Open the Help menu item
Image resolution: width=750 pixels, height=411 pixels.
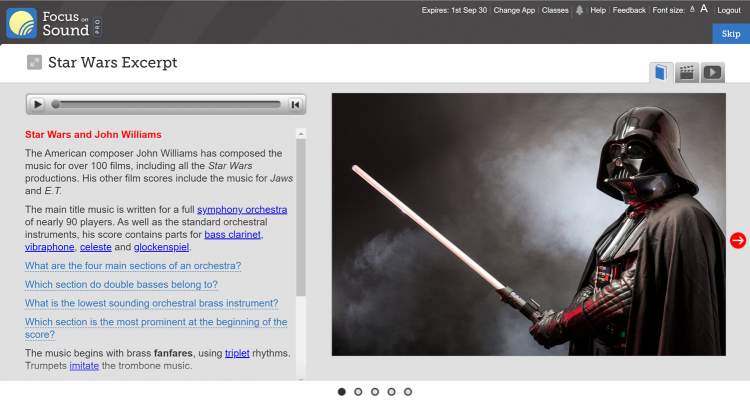coord(598,10)
